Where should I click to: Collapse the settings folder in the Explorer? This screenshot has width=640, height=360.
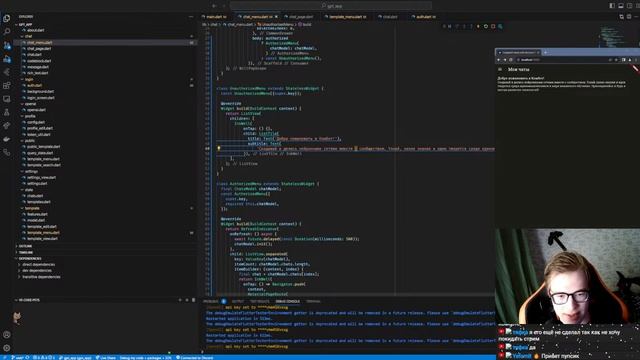[x=31, y=171]
